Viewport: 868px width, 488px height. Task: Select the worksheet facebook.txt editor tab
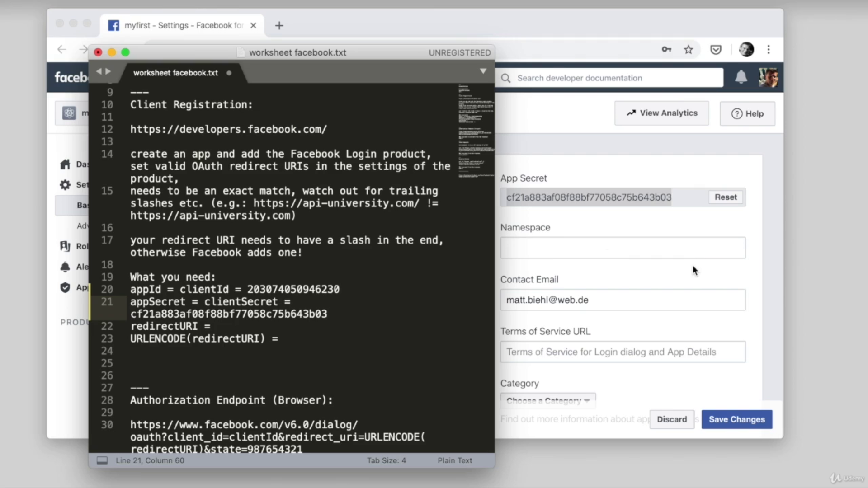coord(175,73)
